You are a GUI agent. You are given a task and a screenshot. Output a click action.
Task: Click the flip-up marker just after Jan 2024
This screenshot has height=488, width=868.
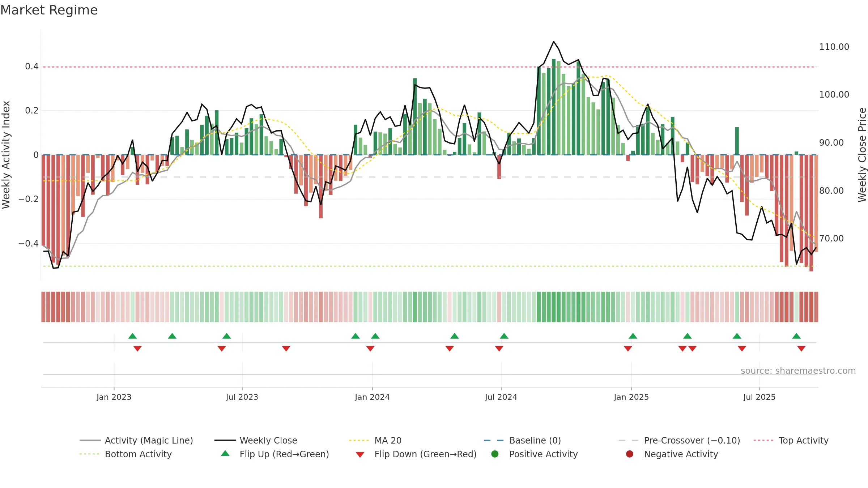click(375, 336)
